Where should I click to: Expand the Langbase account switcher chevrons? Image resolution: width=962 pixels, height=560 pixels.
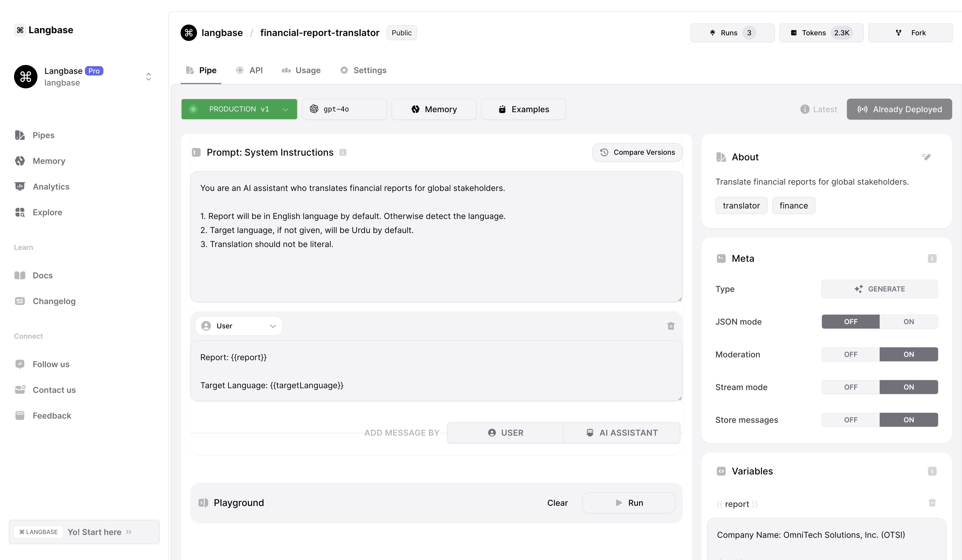(149, 77)
